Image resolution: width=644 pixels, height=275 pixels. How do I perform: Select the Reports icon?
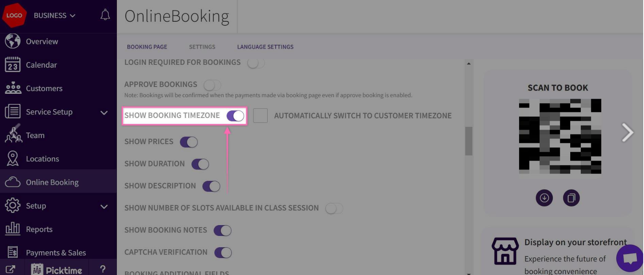12,229
